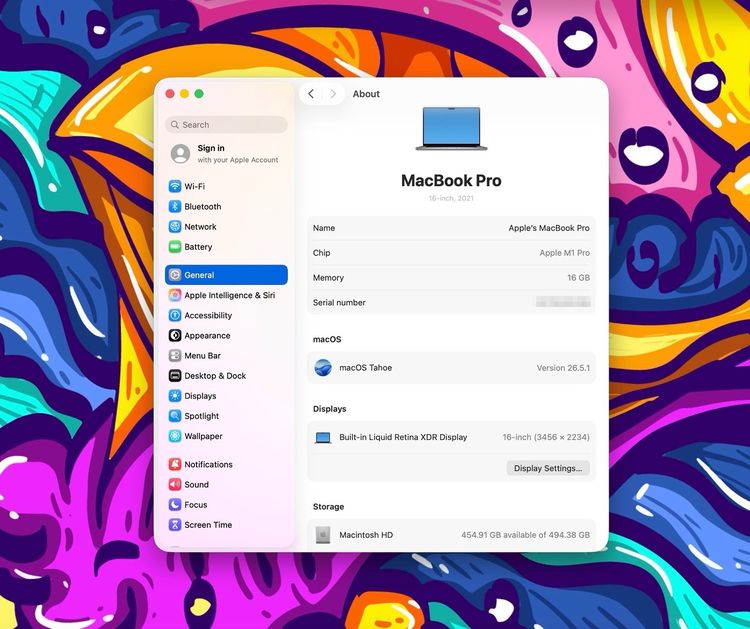Click the MacBook Pro title heading
Viewport: 750px width, 629px height.
point(451,180)
